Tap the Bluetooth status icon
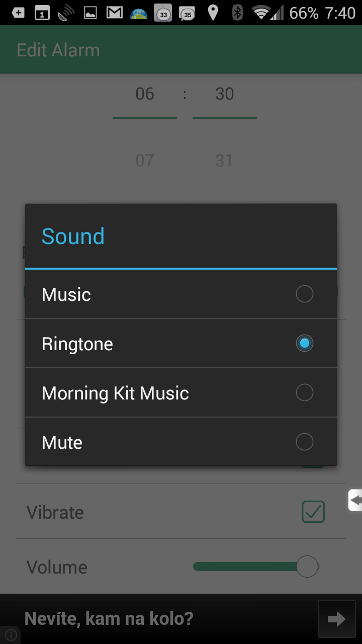362x644 pixels. pos(237,13)
